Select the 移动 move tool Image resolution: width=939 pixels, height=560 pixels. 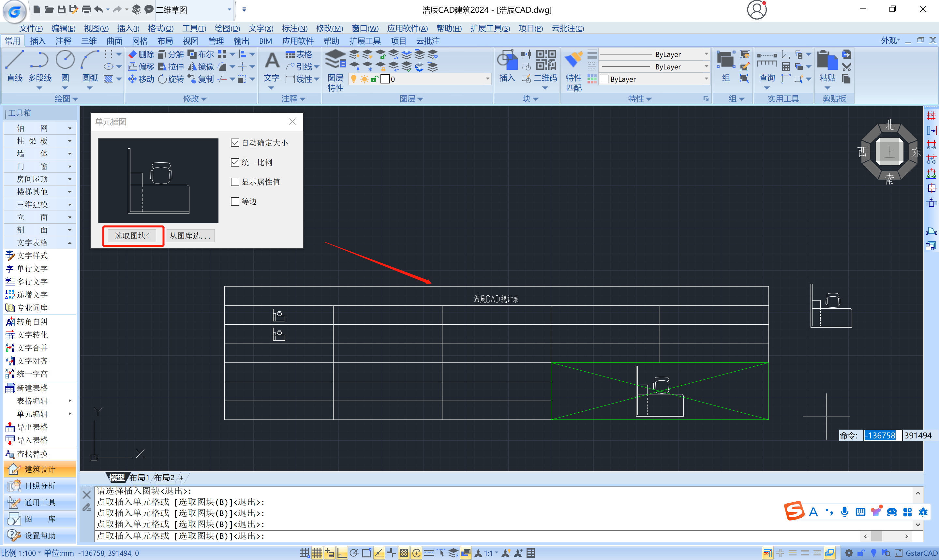coord(141,79)
